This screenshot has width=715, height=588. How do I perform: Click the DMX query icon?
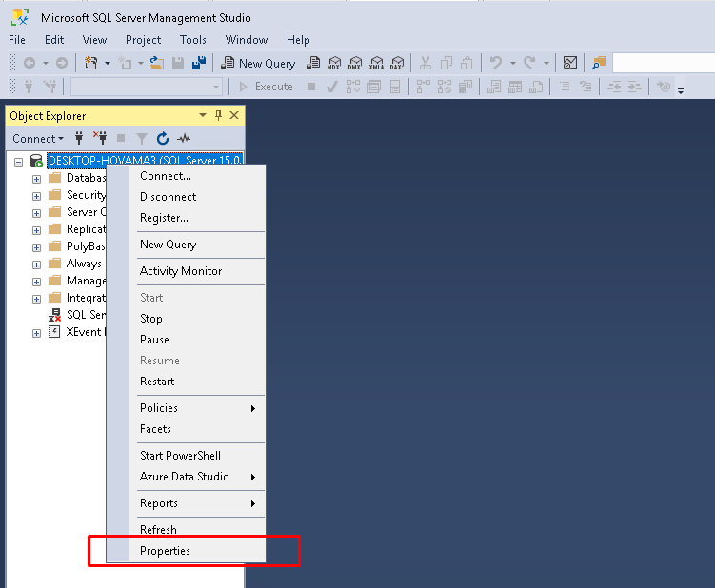[355, 64]
